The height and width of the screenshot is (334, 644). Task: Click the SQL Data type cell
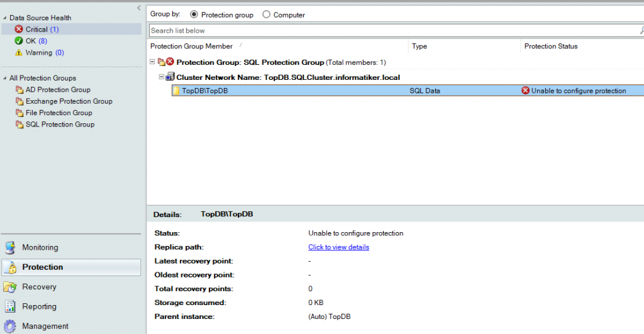pos(425,91)
